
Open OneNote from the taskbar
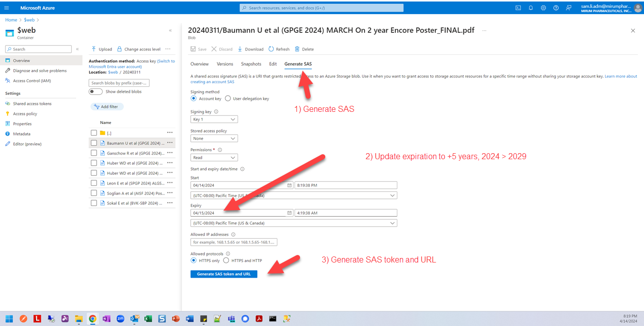(x=106, y=318)
